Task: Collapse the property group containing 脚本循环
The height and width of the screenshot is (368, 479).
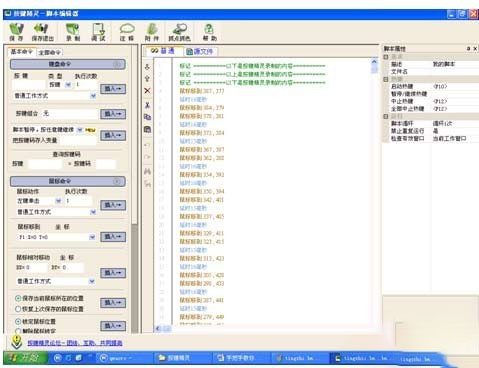Action: (386, 116)
